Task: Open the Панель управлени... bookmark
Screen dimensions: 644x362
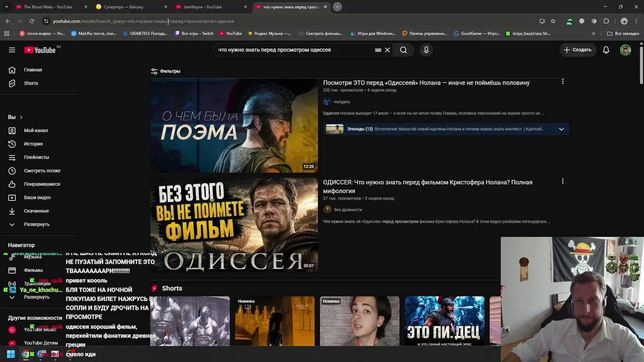Action: (x=425, y=34)
